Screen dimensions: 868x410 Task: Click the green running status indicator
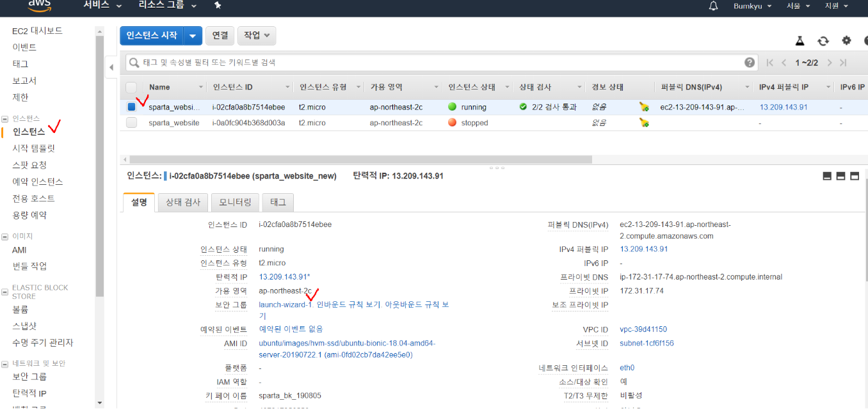(x=452, y=107)
